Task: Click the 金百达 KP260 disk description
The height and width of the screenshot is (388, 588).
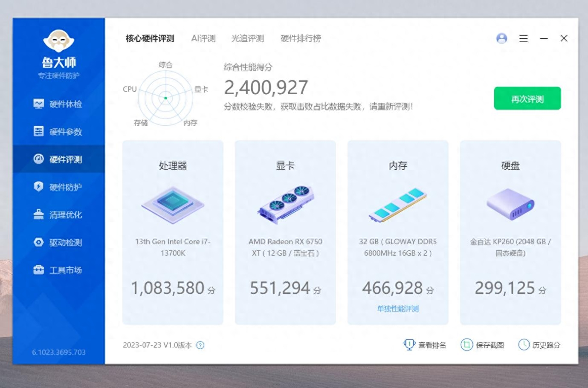Action: pyautogui.click(x=510, y=247)
